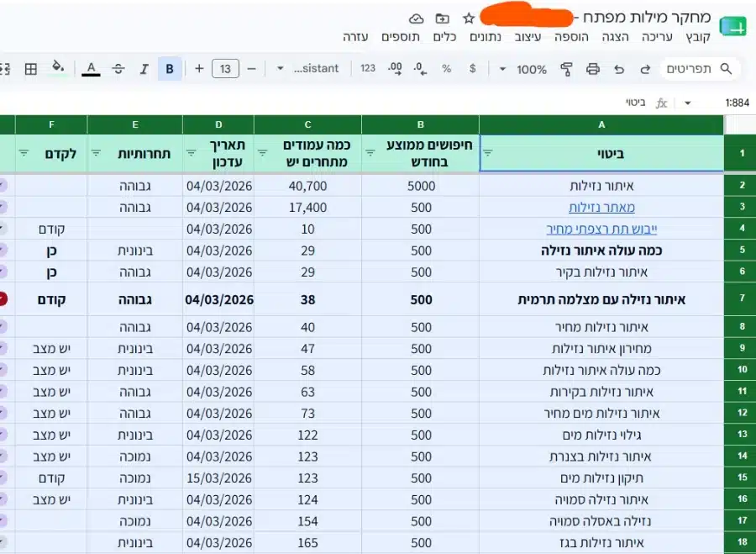Open the Google Sheets home icon
The height and width of the screenshot is (554, 756).
(x=732, y=26)
